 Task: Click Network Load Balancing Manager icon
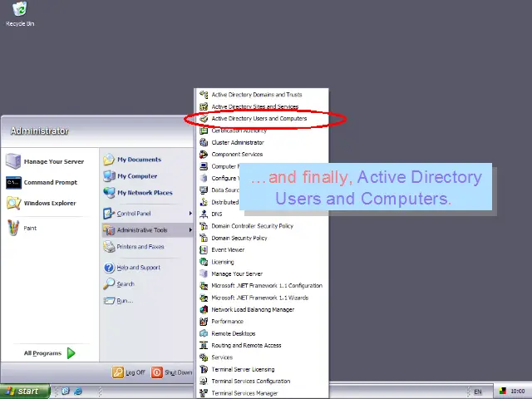[204, 309]
